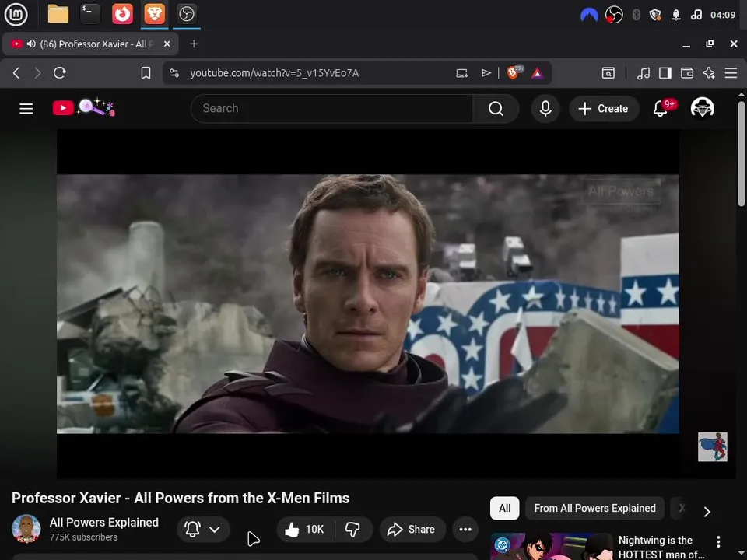Mute the tab using the speaker icon
The height and width of the screenshot is (560, 747).
point(31,44)
